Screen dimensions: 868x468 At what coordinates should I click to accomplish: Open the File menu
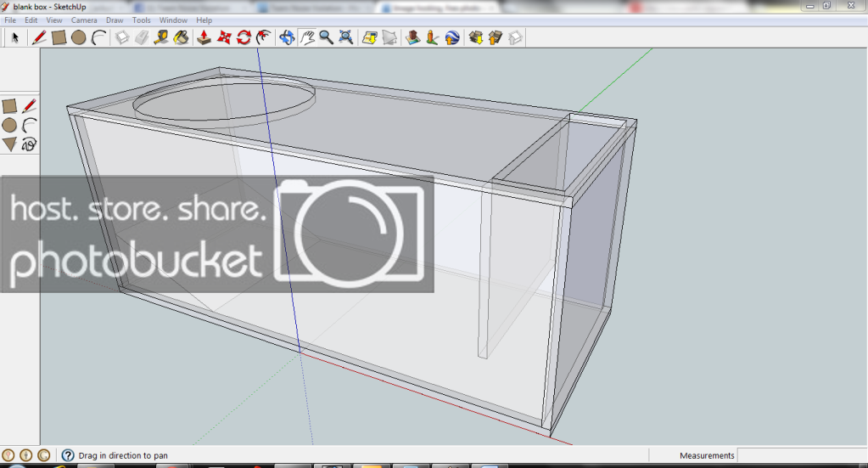pyautogui.click(x=10, y=20)
